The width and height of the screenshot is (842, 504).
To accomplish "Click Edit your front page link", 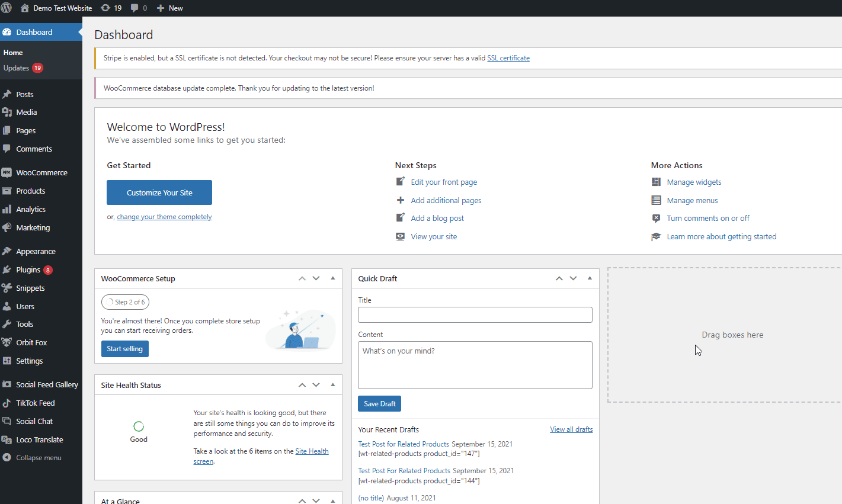I will [444, 182].
